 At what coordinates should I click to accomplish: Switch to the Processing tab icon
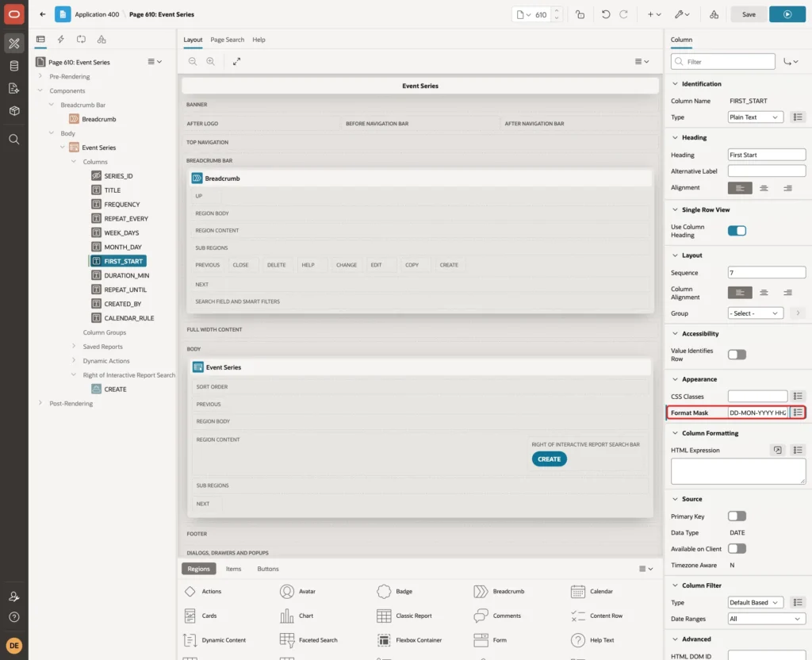(81, 40)
